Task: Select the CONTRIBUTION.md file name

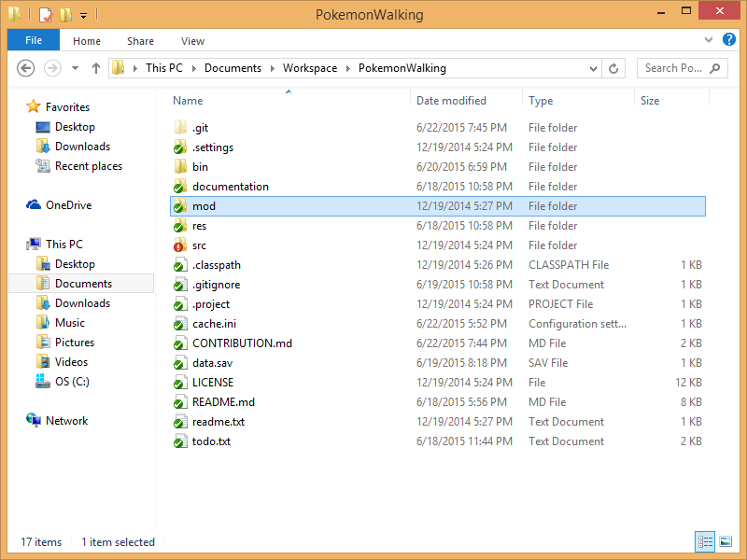Action: (x=242, y=343)
